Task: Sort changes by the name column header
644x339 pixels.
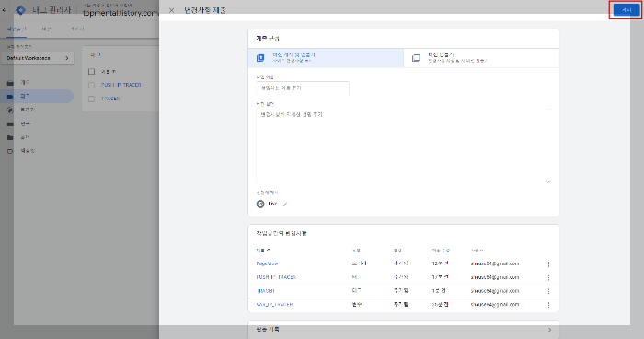Action: pos(263,251)
